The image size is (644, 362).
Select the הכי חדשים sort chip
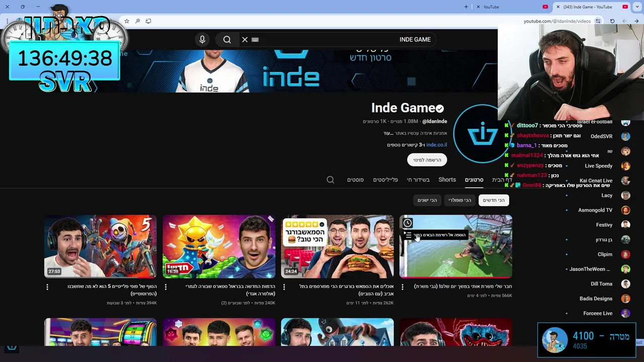click(x=494, y=200)
